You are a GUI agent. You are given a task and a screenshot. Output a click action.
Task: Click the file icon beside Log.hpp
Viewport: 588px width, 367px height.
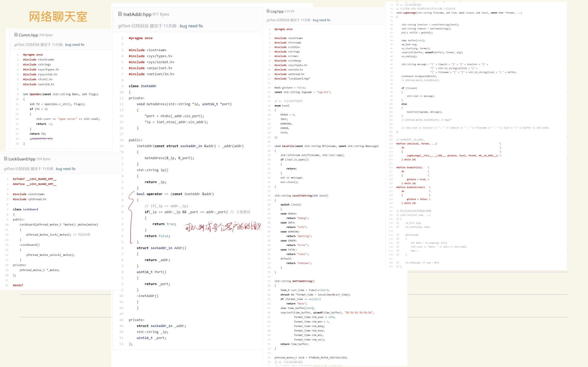(268, 11)
